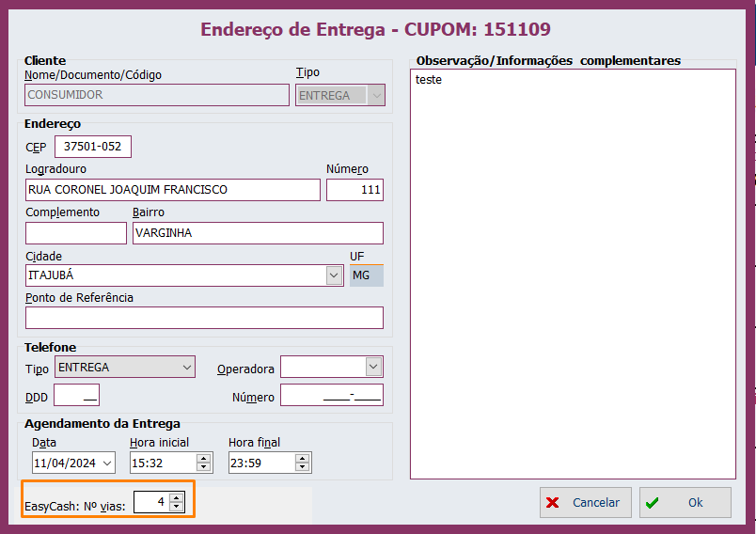756x534 pixels.
Task: Select the Logradouro text field
Action: click(173, 190)
